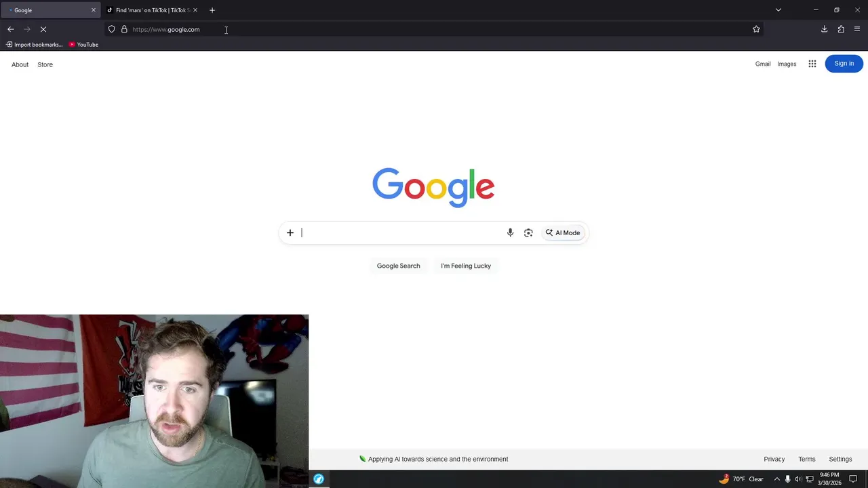868x488 pixels.
Task: Open the About link
Action: coord(20,64)
